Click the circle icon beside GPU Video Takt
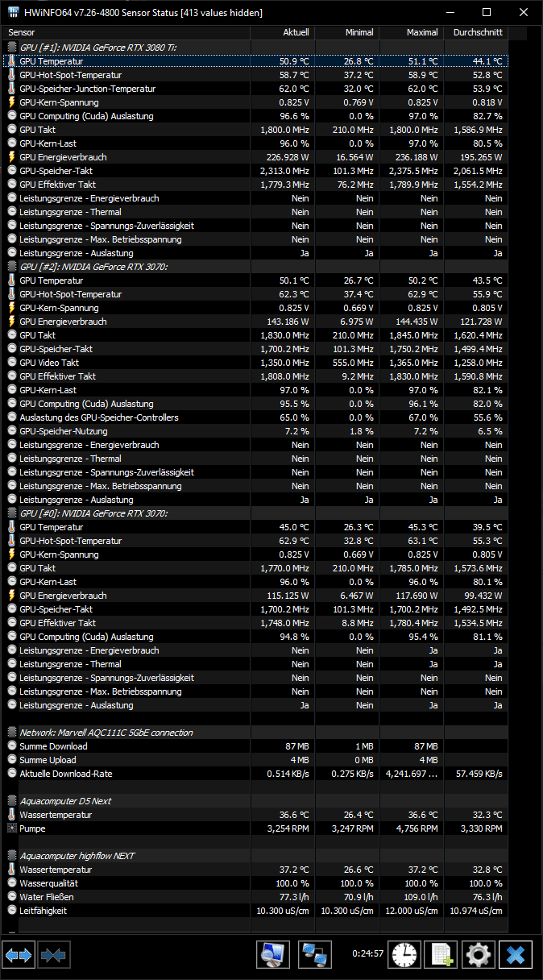Image resolution: width=543 pixels, height=980 pixels. (x=12, y=363)
